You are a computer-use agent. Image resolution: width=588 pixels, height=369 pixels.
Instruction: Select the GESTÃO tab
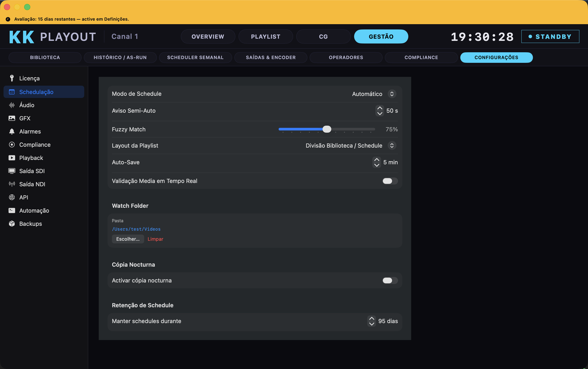tap(381, 36)
